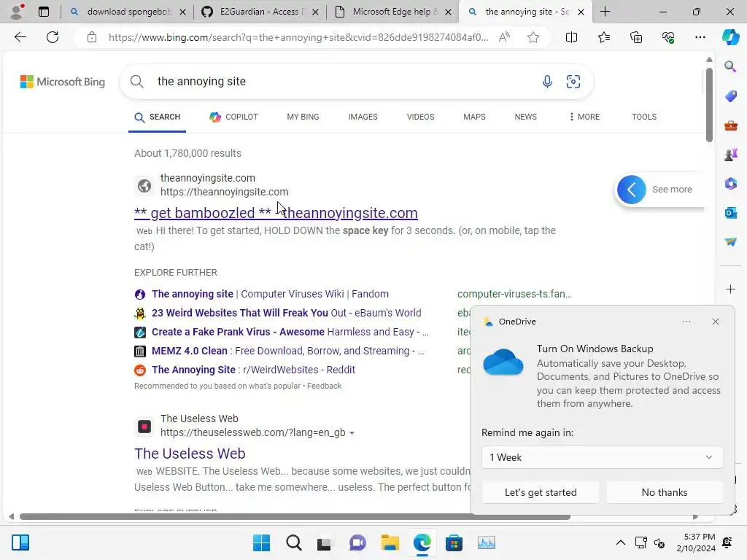The image size is (747, 560).
Task: Switch to the E2Guardian GitHub tab
Action: coord(260,12)
